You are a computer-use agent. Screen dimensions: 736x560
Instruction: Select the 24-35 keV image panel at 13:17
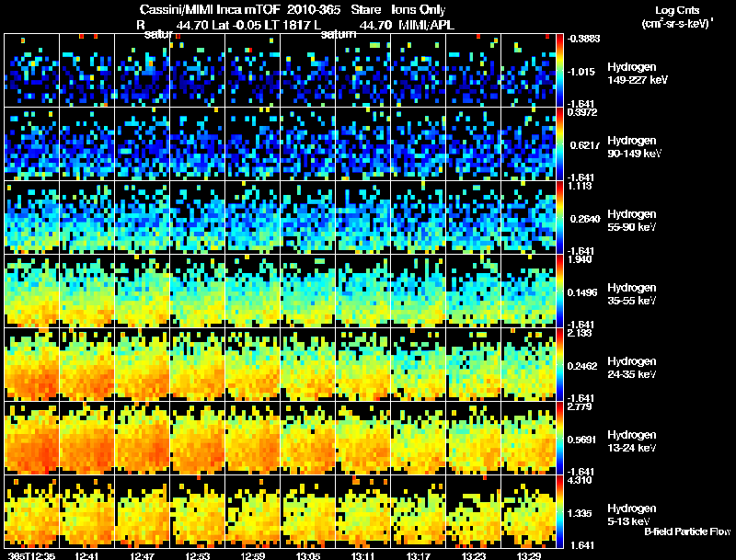click(x=419, y=365)
